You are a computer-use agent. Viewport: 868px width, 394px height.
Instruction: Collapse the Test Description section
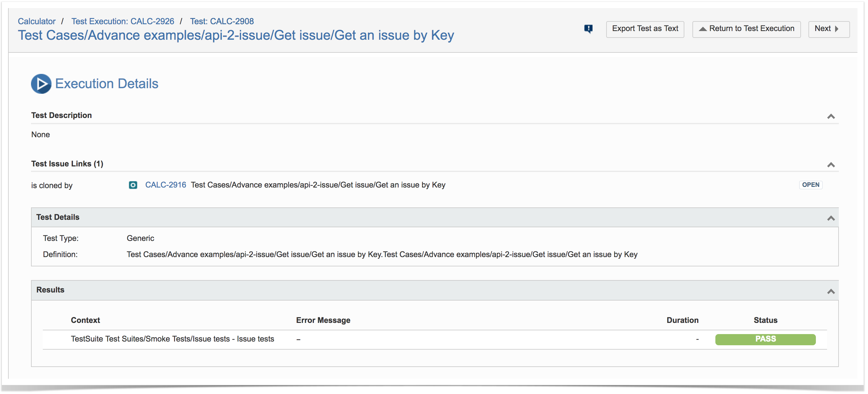(x=830, y=116)
